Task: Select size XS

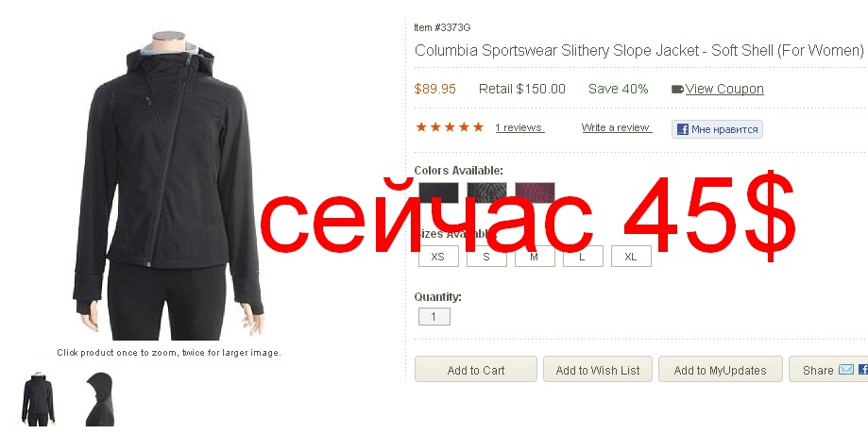Action: coord(438,257)
